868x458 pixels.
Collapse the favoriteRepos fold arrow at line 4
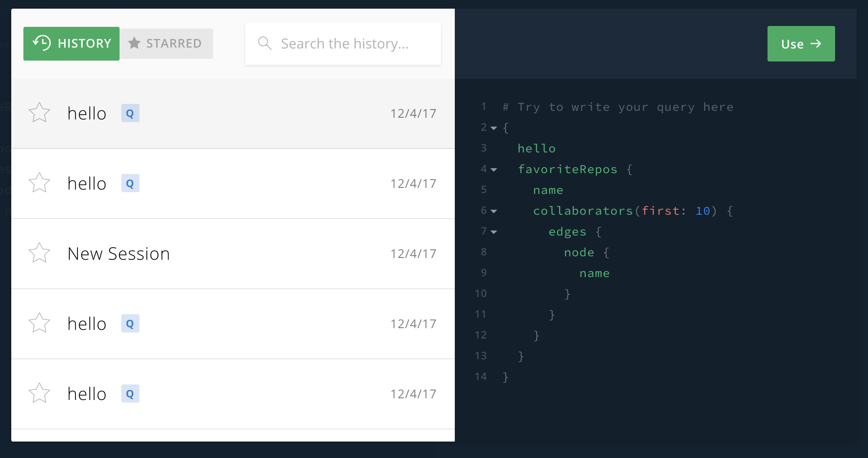click(494, 170)
